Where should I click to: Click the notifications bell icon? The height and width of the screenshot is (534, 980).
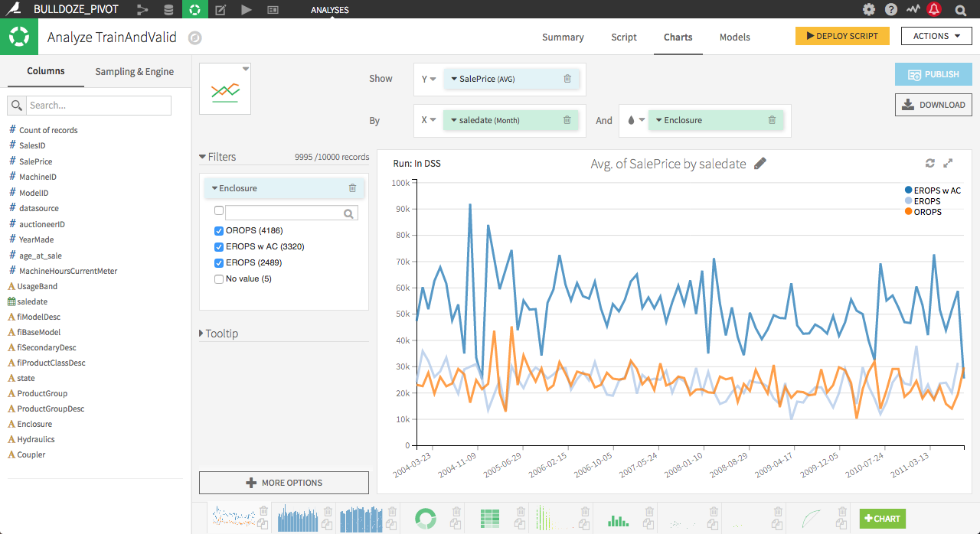click(x=934, y=10)
